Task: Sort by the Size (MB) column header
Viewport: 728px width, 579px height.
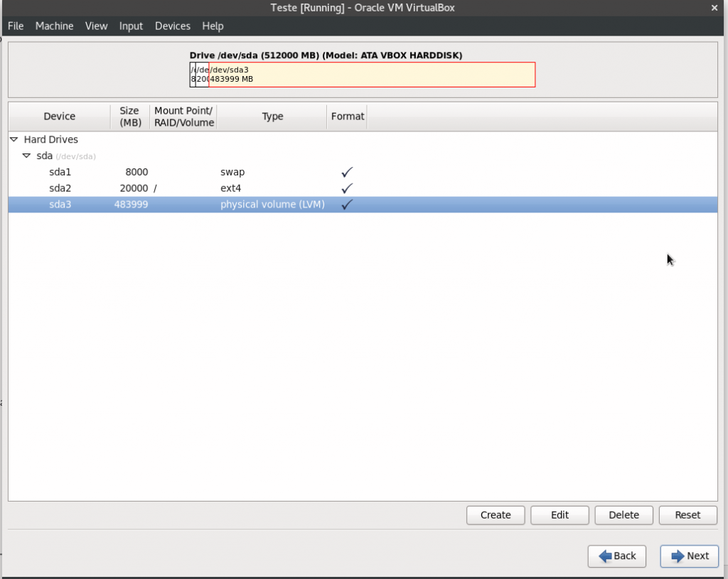Action: tap(129, 117)
